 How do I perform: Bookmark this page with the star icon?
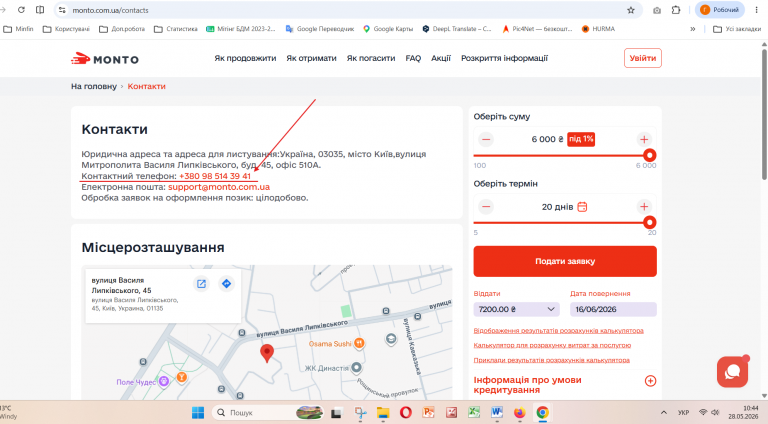pyautogui.click(x=631, y=10)
